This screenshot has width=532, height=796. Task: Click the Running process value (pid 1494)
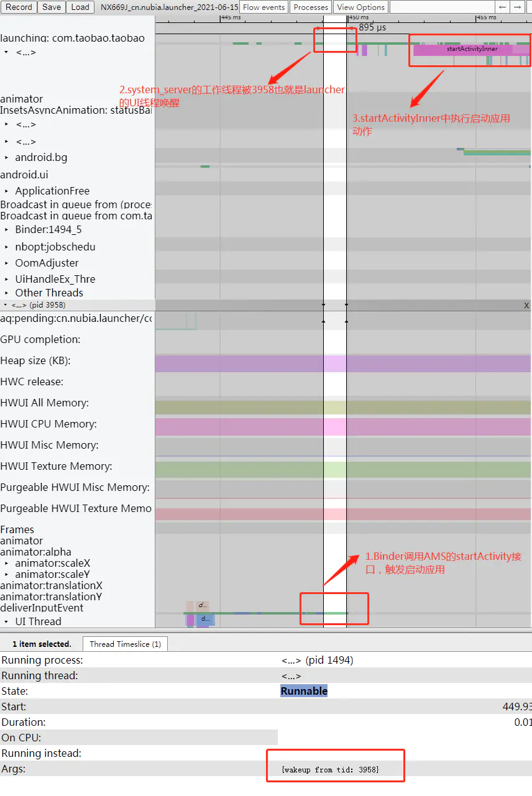pyautogui.click(x=317, y=660)
